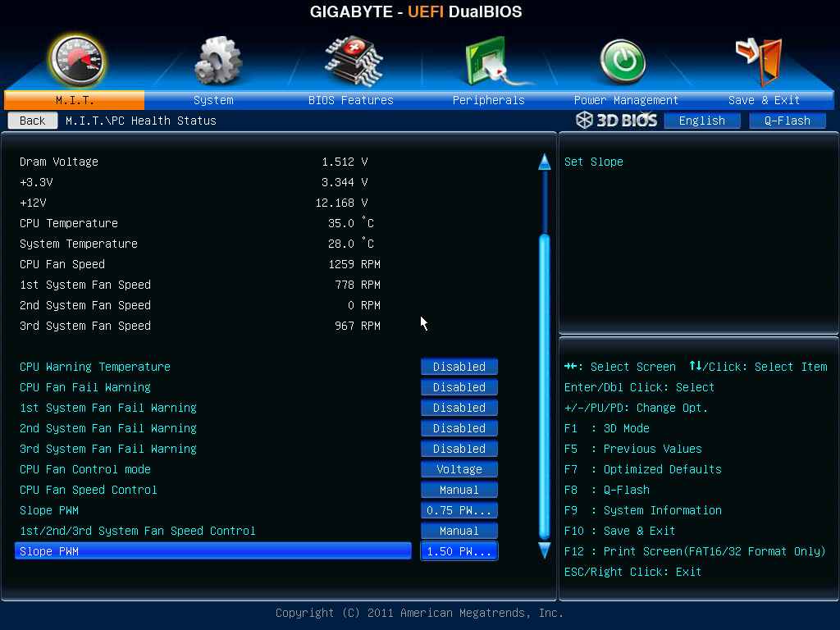Click the CPU Fan Speed 1259 RPM value
This screenshot has height=630, width=840.
tap(354, 264)
